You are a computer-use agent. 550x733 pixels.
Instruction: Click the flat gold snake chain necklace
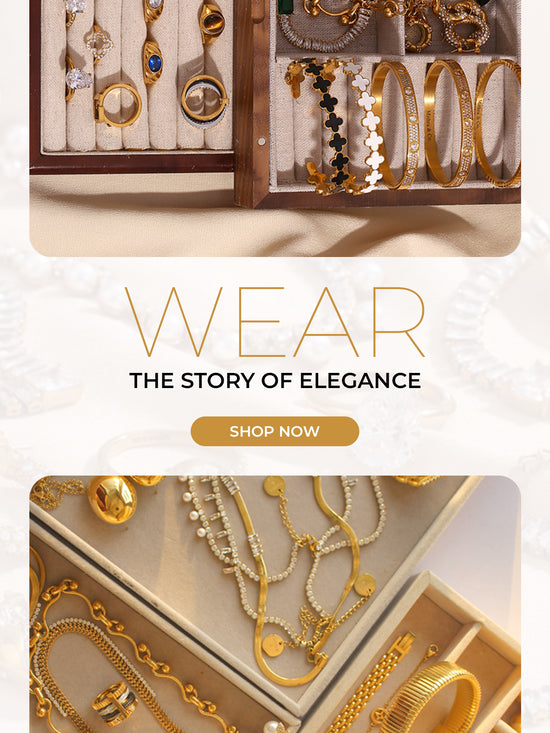click(x=299, y=584)
